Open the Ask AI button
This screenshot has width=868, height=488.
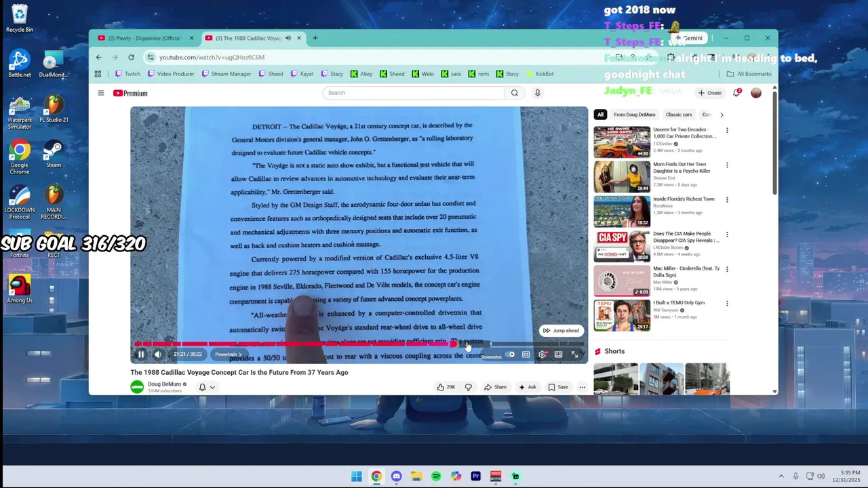point(527,387)
